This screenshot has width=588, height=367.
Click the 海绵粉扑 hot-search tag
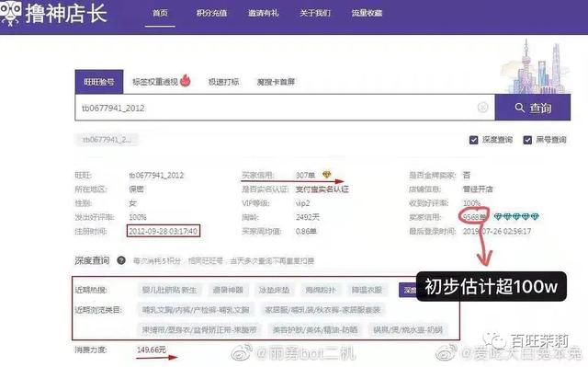321,290
